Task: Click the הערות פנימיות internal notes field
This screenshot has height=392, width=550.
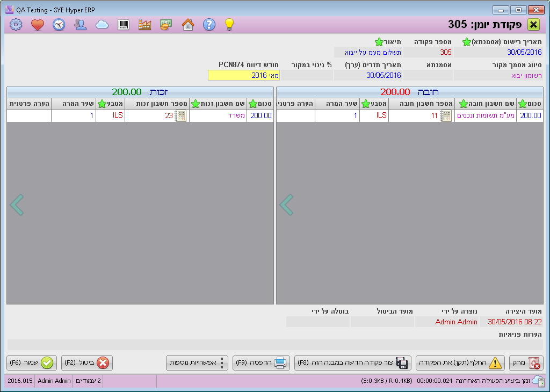Action: (x=275, y=345)
